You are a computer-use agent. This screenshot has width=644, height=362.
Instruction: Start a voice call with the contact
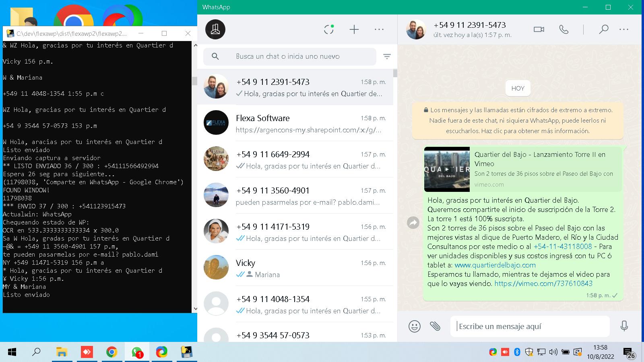pyautogui.click(x=564, y=29)
